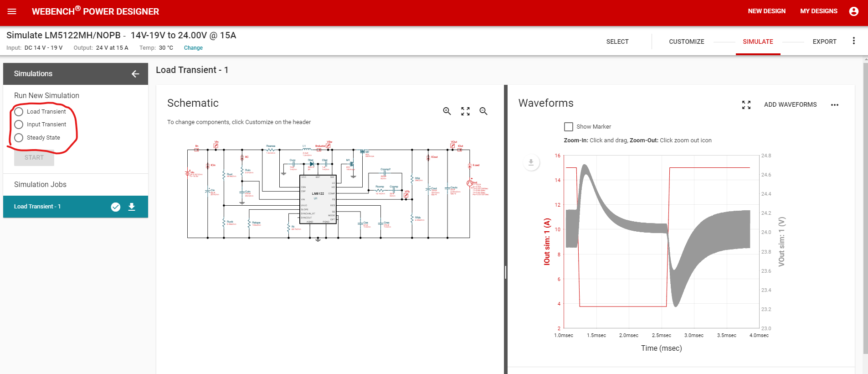The image size is (868, 374).
Task: Select the LM5122 IC block in the schematic
Action: [x=318, y=199]
